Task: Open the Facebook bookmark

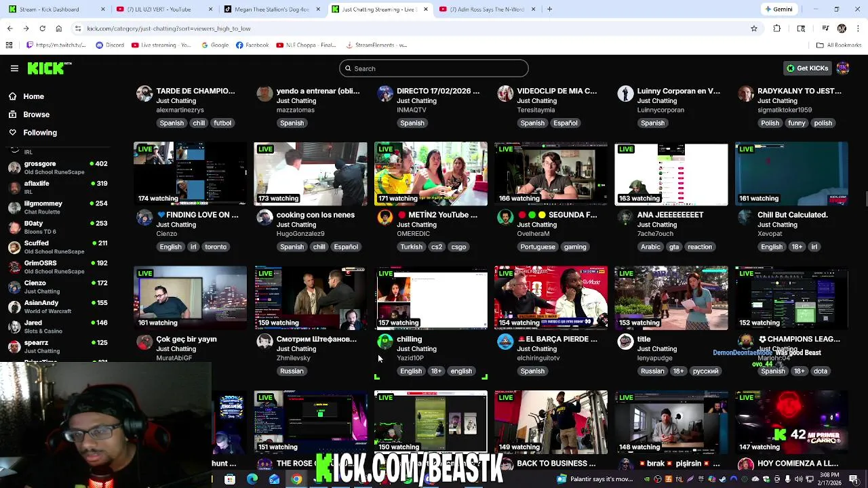Action: point(252,45)
